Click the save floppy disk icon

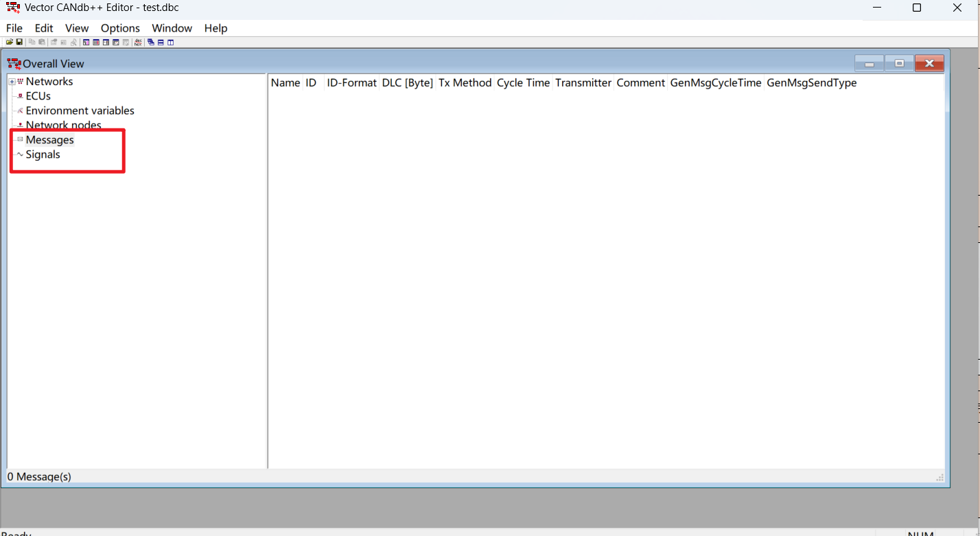tap(19, 42)
